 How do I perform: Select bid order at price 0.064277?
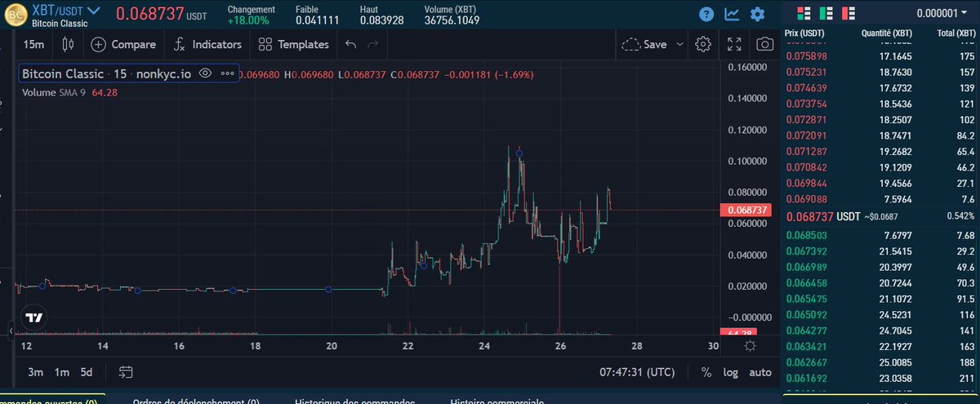coord(880,331)
